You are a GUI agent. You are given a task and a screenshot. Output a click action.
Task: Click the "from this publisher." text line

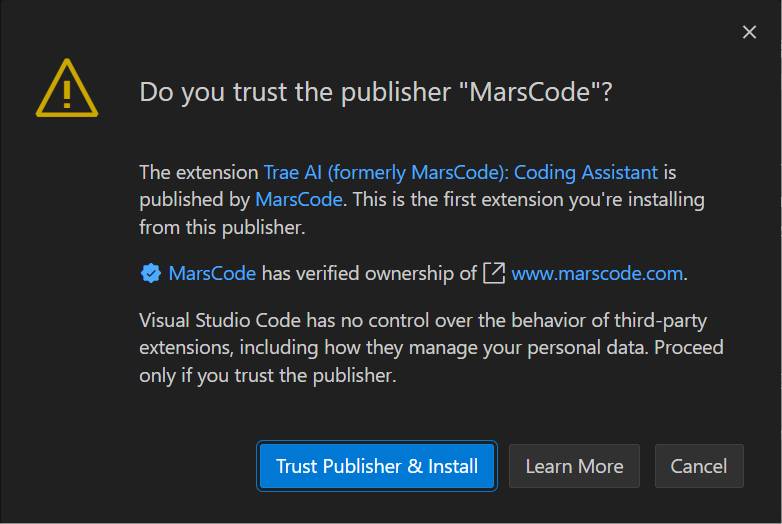(222, 227)
